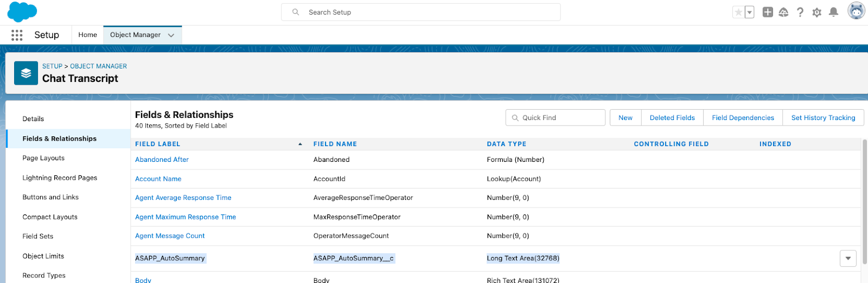Open Record Types in the sidebar
The height and width of the screenshot is (283, 868).
pos(44,275)
